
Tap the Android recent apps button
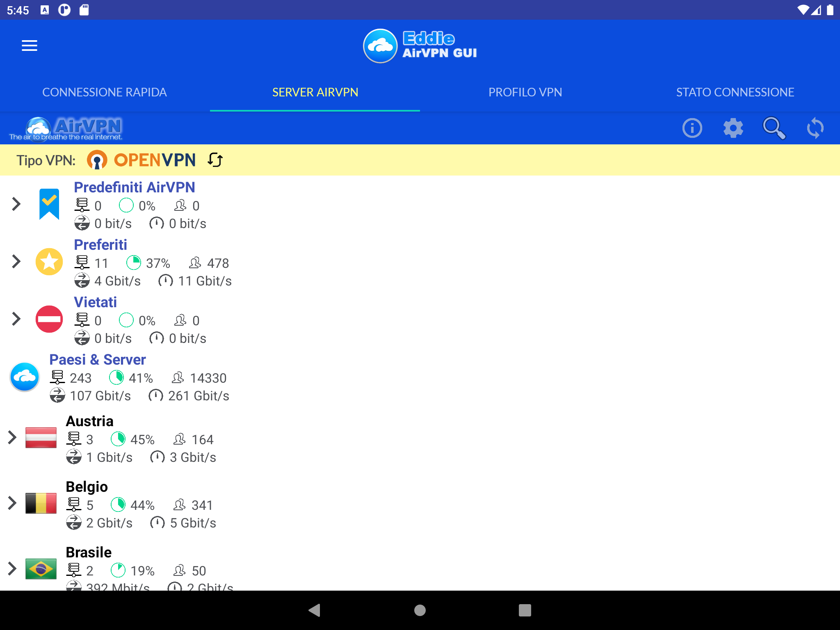point(525,610)
